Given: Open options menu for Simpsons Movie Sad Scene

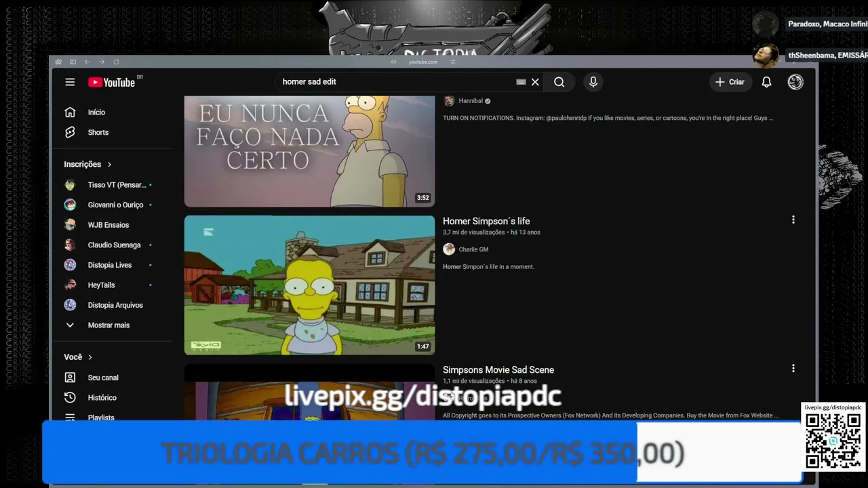Looking at the screenshot, I should (x=793, y=369).
